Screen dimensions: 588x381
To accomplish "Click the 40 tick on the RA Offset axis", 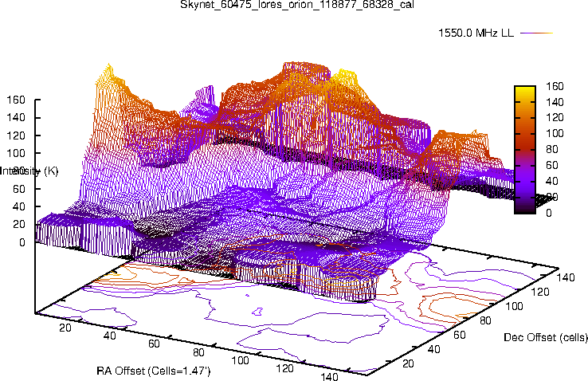I will click(x=109, y=336).
